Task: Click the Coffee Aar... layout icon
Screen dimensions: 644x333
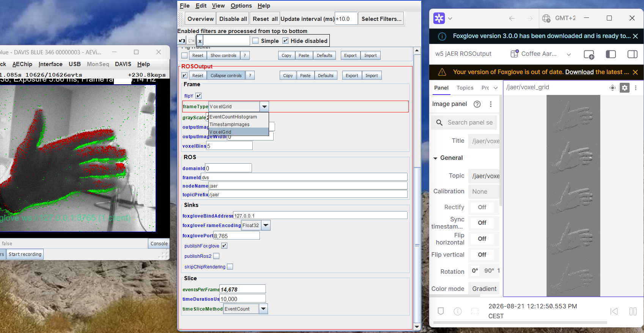Action: [514, 54]
